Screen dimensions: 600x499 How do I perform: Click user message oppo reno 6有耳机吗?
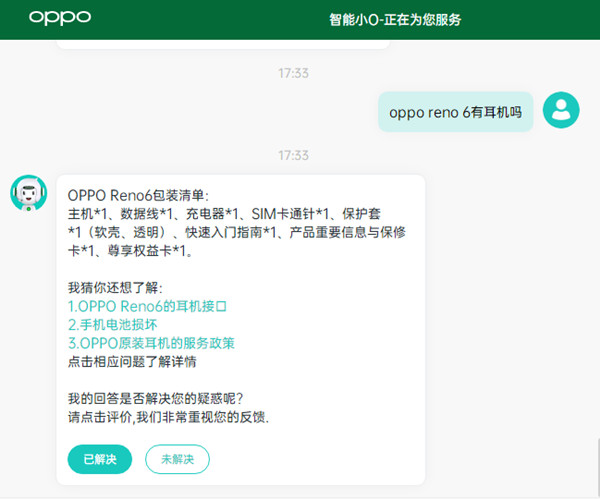click(x=455, y=112)
